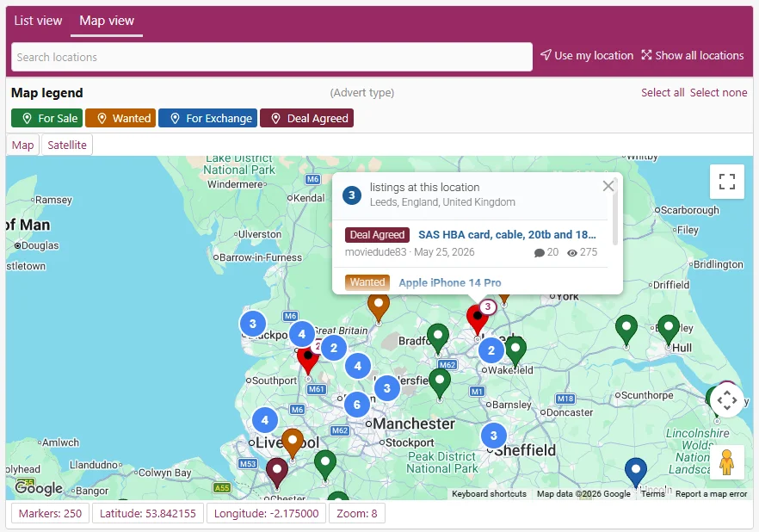Click the Wanted badge in popup
Image resolution: width=759 pixels, height=532 pixels.
pos(367,282)
